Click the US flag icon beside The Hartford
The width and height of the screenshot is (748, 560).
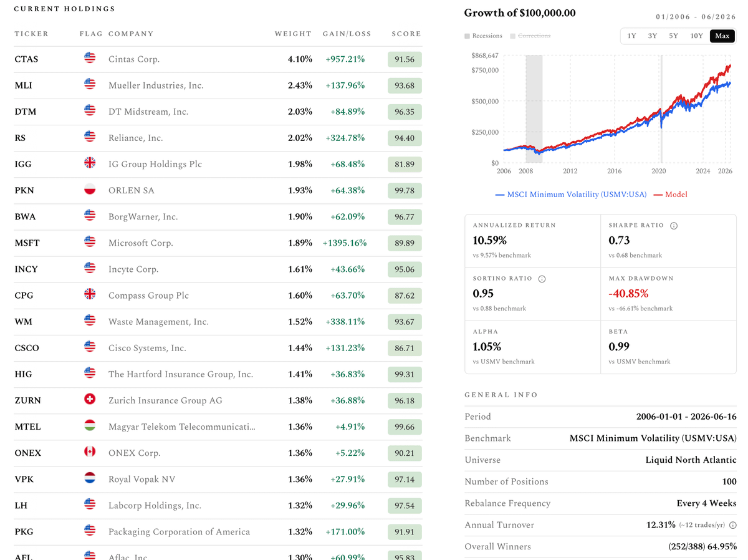click(90, 373)
